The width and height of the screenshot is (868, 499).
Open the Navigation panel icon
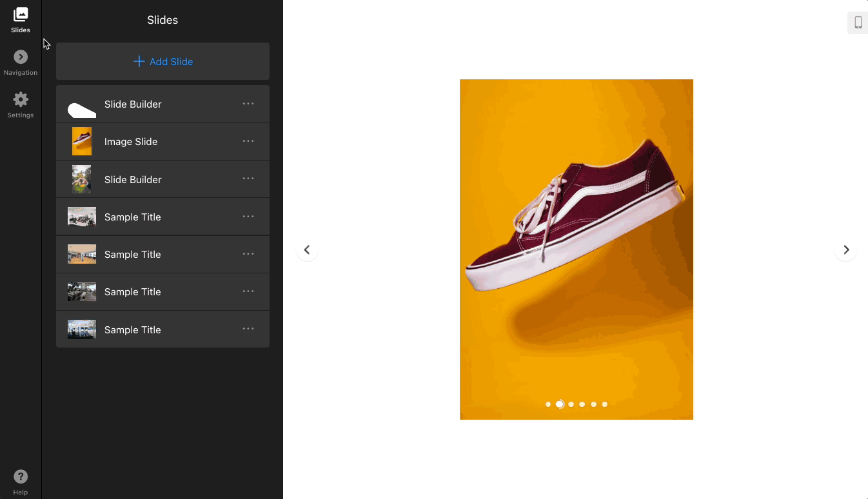(x=21, y=57)
